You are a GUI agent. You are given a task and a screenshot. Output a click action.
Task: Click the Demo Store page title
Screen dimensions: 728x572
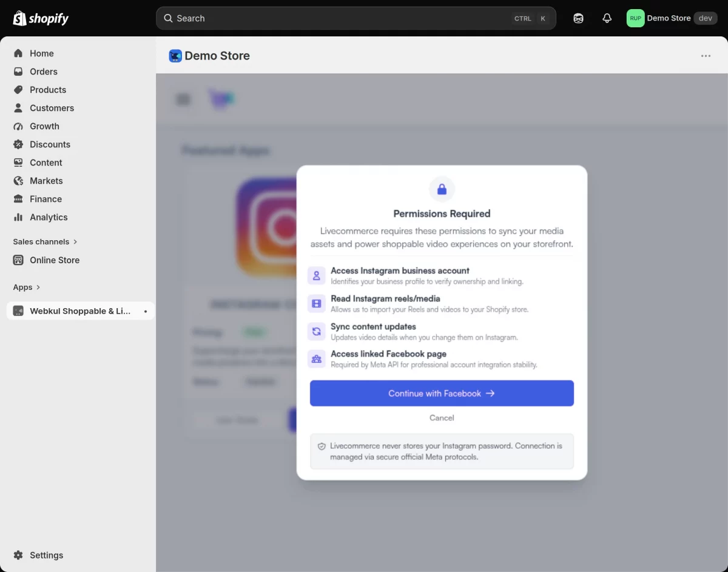coord(217,56)
